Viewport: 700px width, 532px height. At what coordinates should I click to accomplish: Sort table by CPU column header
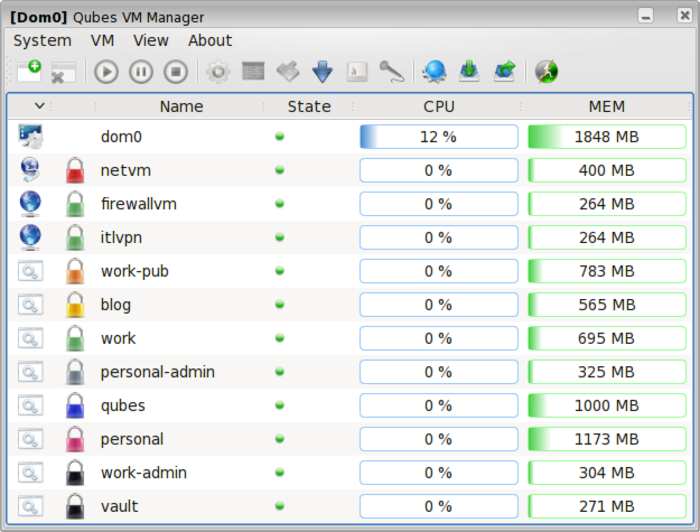439,106
